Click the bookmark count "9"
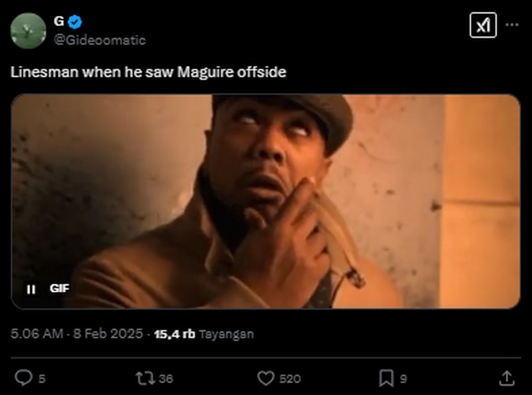The width and height of the screenshot is (532, 395). coord(403,379)
